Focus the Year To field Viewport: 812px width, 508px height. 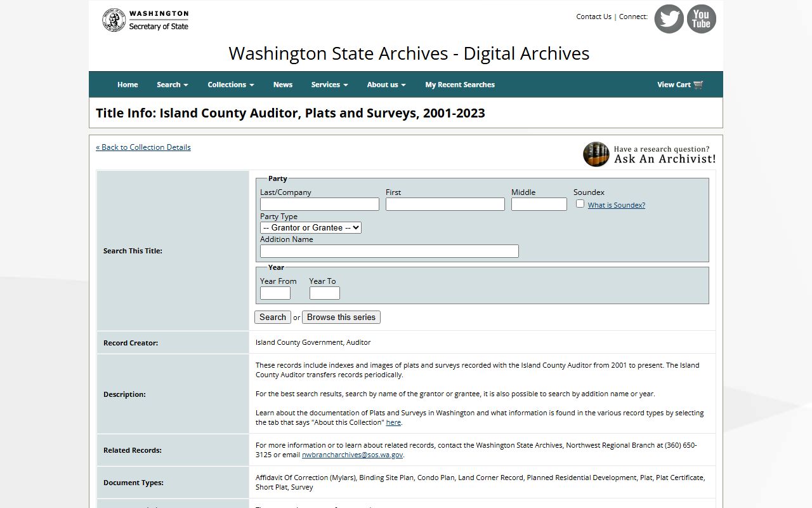click(x=325, y=293)
